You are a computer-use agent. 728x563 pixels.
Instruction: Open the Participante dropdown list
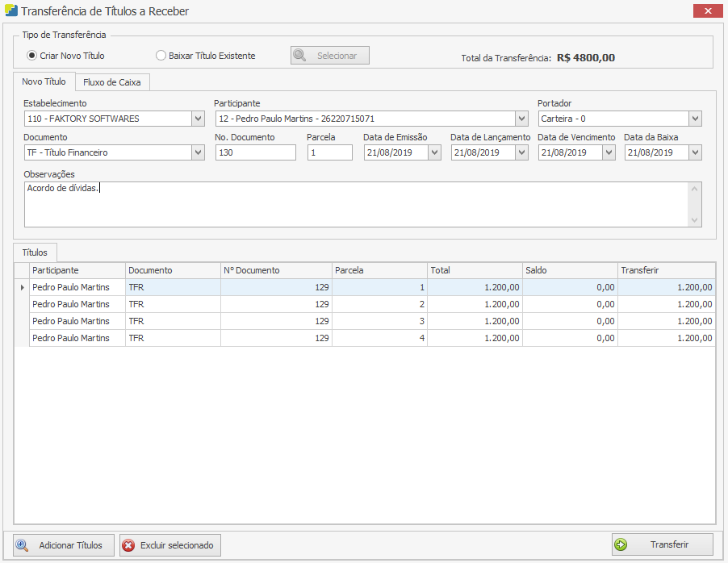click(x=521, y=119)
